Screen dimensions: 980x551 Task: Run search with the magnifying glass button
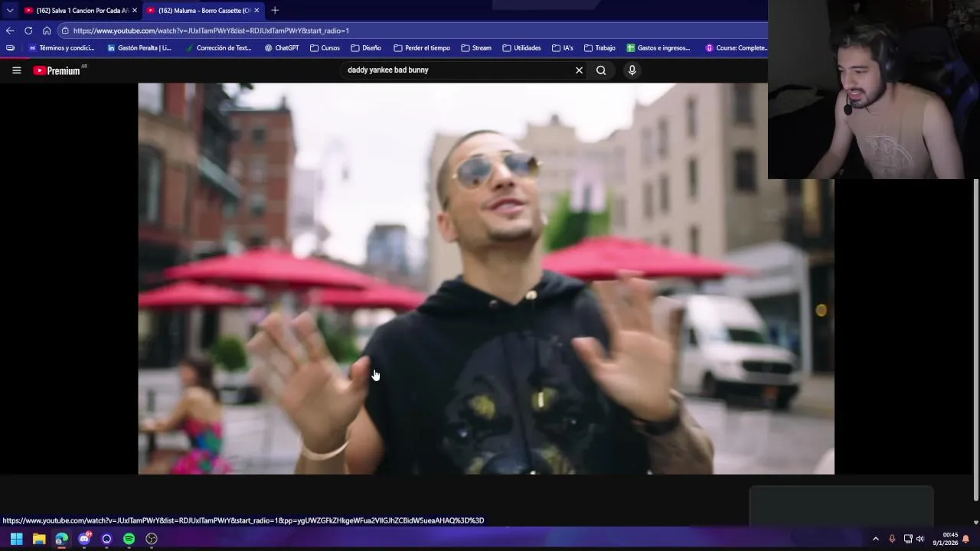pyautogui.click(x=601, y=70)
